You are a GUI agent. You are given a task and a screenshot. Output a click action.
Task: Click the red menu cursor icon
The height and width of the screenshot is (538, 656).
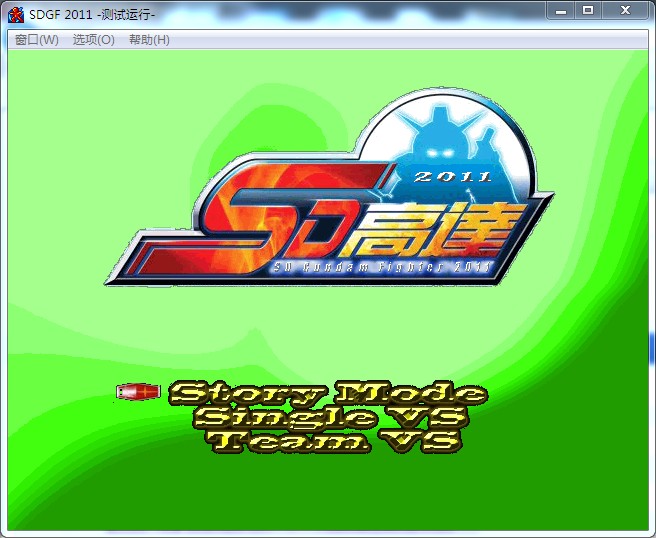(x=138, y=392)
